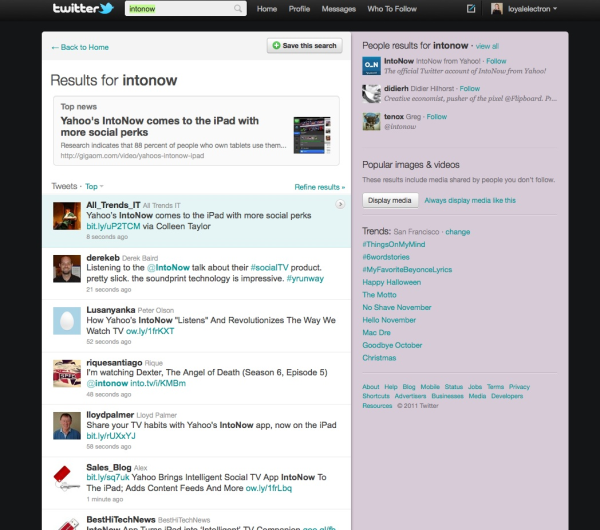Open the top news article thumbnail
The height and width of the screenshot is (530, 600).
tap(311, 134)
